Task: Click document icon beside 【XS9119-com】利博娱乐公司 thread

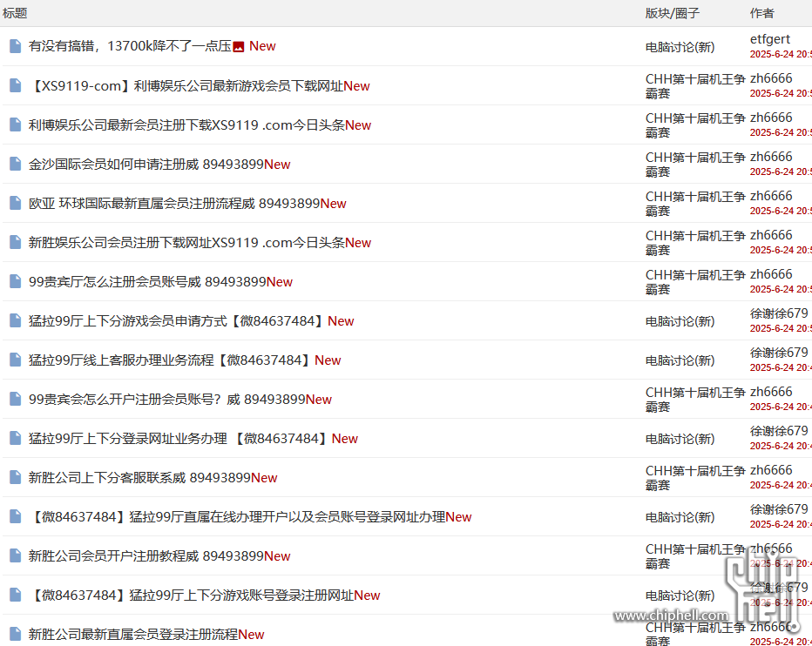Action: click(16, 85)
